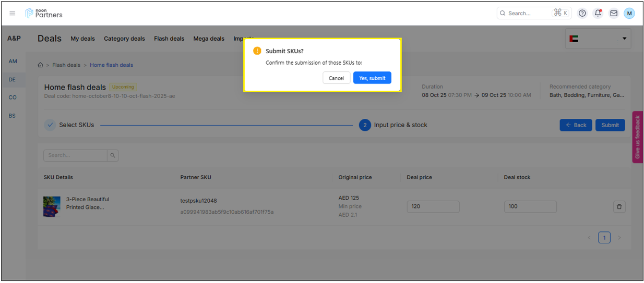Confirm with Yes, submit button
This screenshot has height=283, width=644.
click(x=372, y=78)
